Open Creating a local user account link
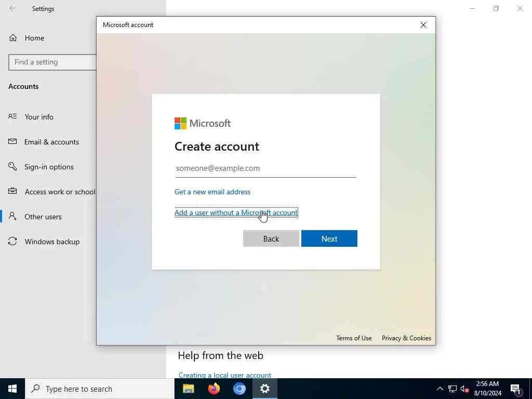The height and width of the screenshot is (399, 532). tap(224, 375)
